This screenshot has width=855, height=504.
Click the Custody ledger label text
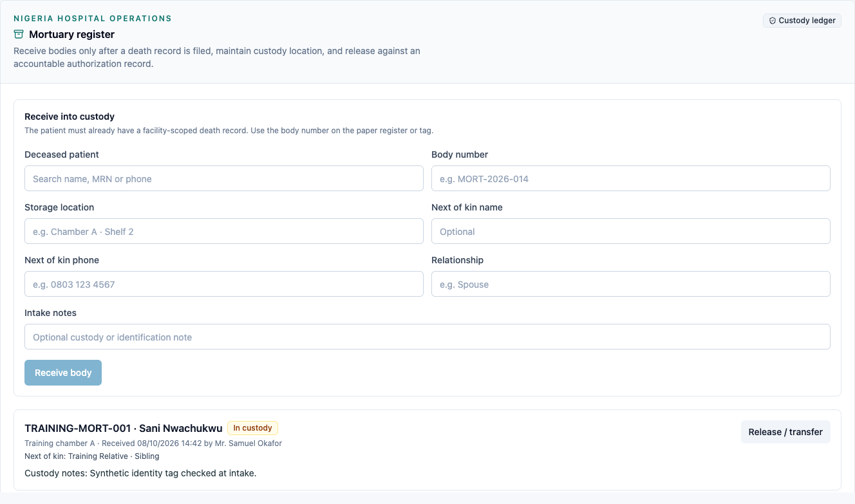coord(807,21)
